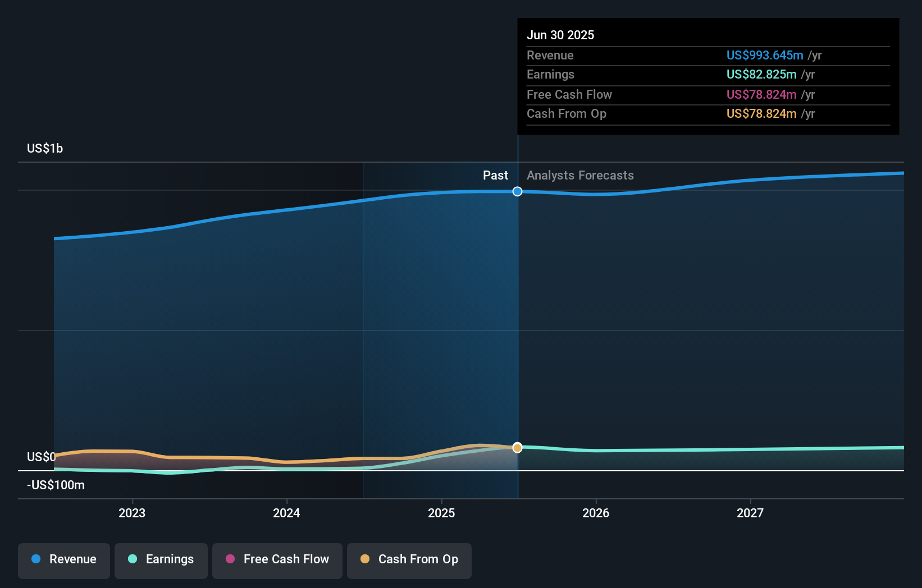
Task: Toggle the Revenue series visibility
Action: click(63, 559)
